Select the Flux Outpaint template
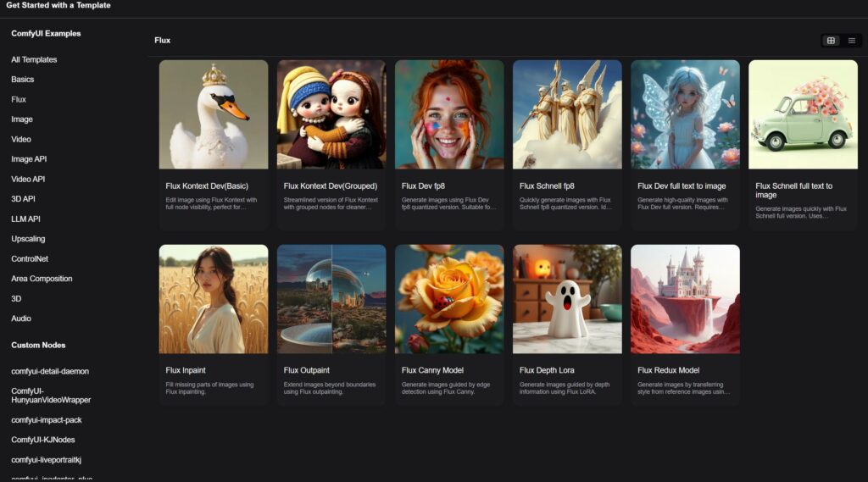This screenshot has height=482, width=868. click(331, 299)
